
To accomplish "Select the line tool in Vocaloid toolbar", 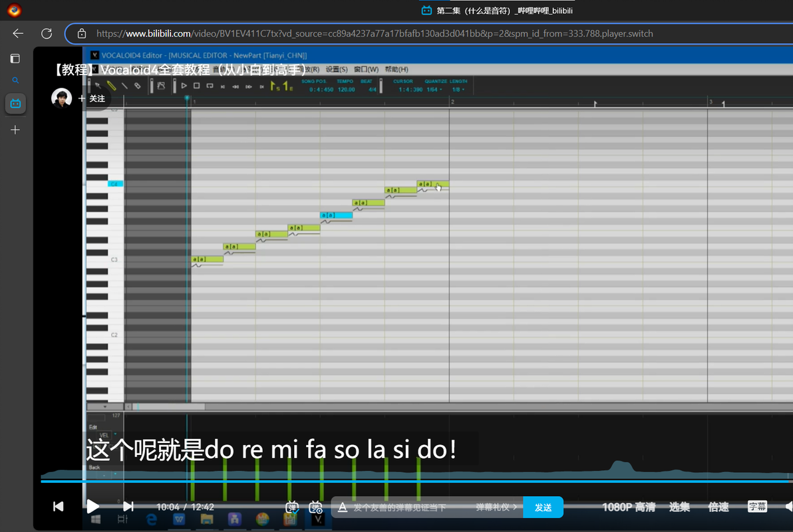I will [124, 86].
